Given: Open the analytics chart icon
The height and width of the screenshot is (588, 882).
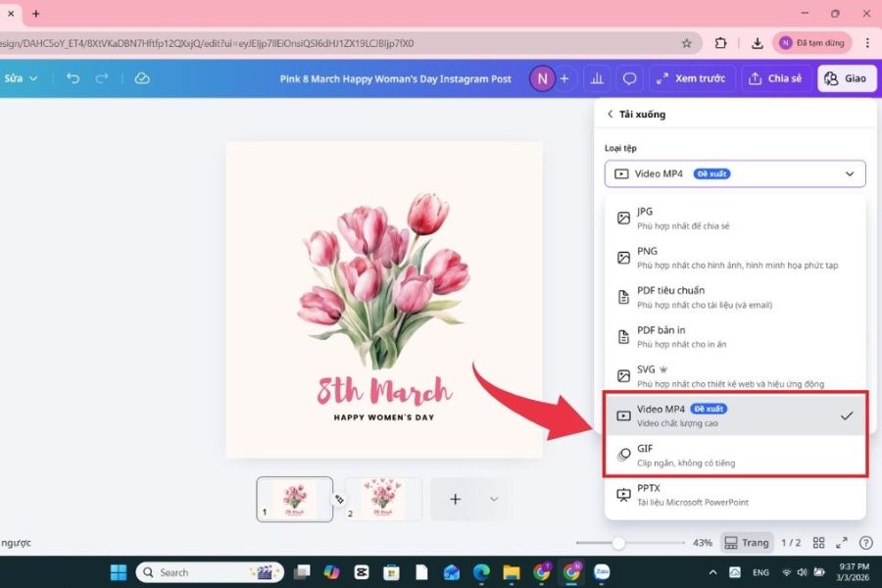Looking at the screenshot, I should pyautogui.click(x=596, y=78).
